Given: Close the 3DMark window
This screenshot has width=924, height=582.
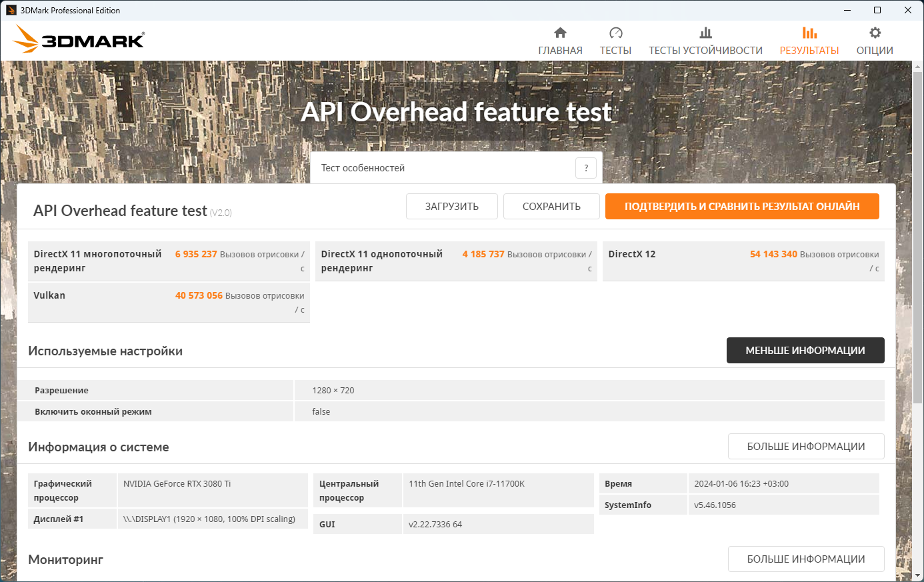Looking at the screenshot, I should 908,10.
